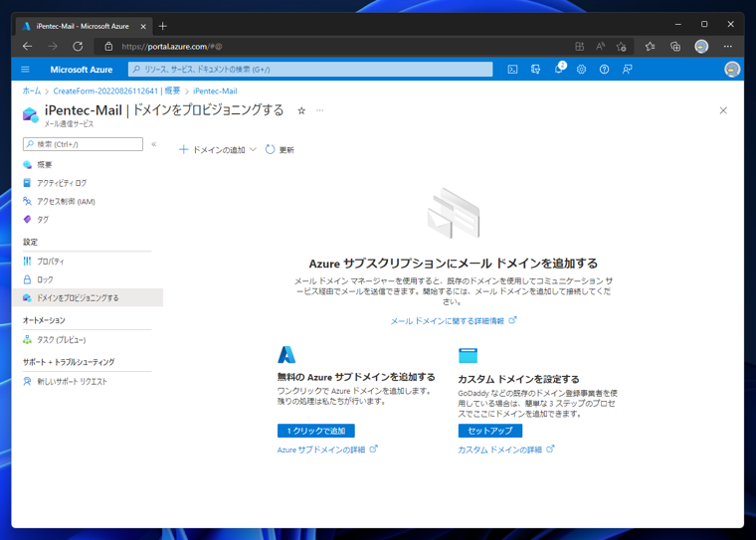The height and width of the screenshot is (540, 756).
Task: Open the browser favorites list icon
Action: click(650, 47)
